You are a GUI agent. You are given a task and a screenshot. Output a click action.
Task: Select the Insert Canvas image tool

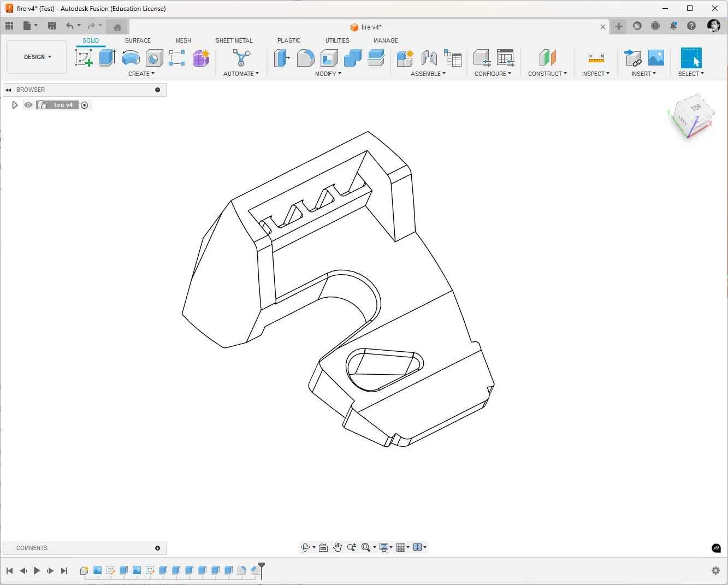pos(656,57)
